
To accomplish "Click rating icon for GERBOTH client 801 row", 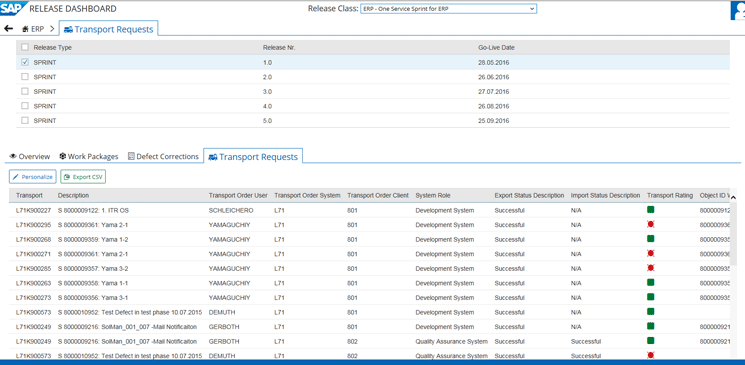I will tap(650, 326).
